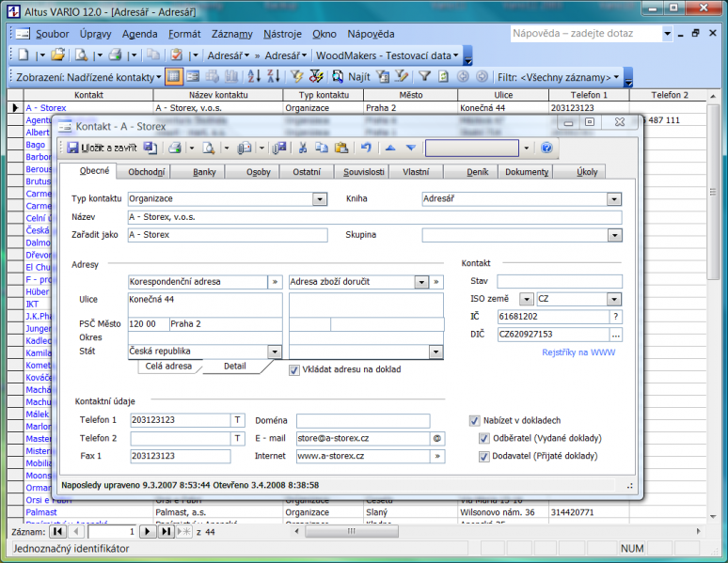Open the Typ kontaktu dropdown
This screenshot has height=563, width=728.
[320, 199]
